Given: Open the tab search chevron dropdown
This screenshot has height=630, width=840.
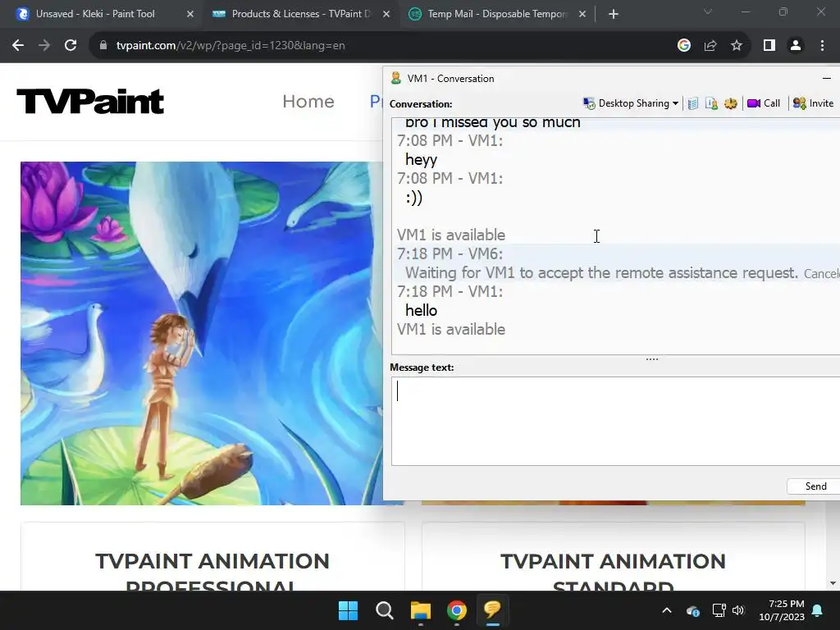Looking at the screenshot, I should click(x=708, y=11).
